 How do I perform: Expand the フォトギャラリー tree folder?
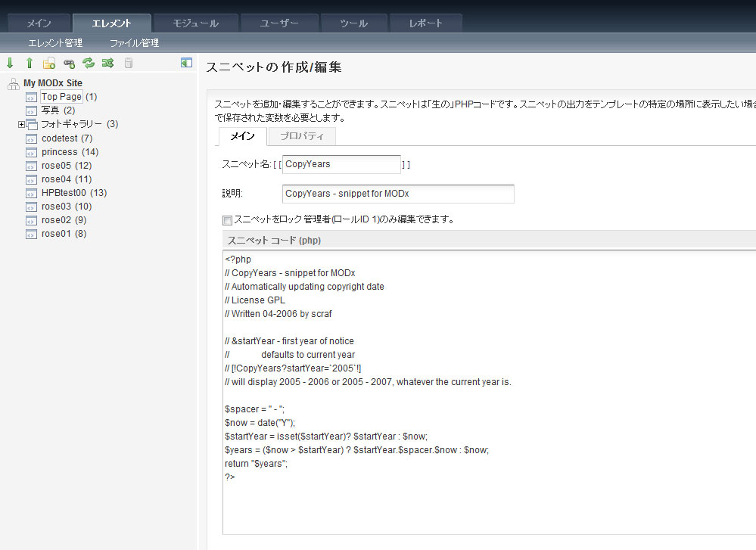pos(22,124)
